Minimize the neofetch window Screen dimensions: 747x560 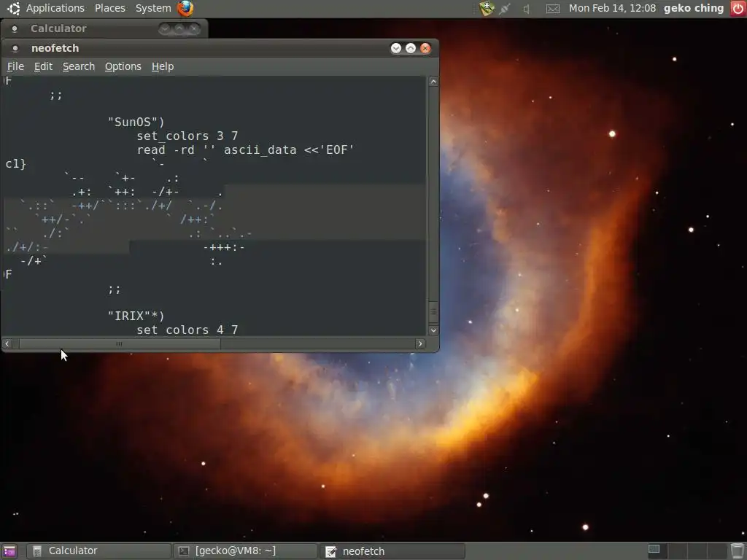pyautogui.click(x=396, y=48)
